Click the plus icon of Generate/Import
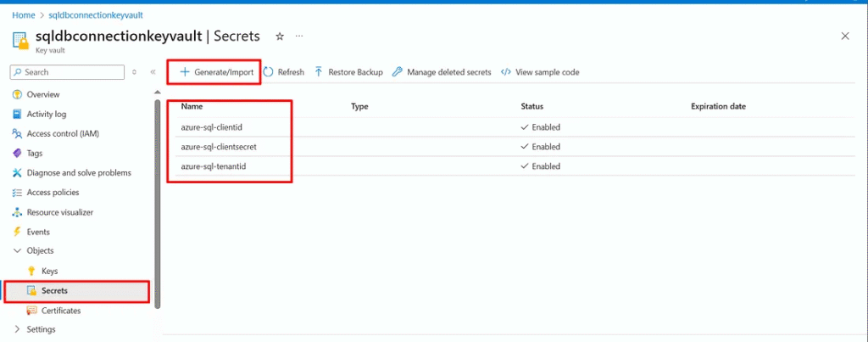This screenshot has width=868, height=342. pyautogui.click(x=185, y=72)
